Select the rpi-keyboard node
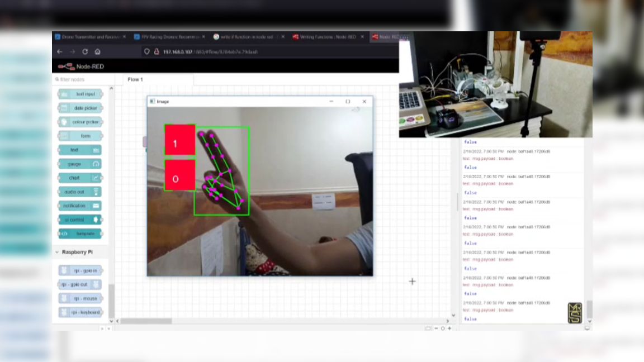This screenshot has height=362, width=644. pos(81,312)
